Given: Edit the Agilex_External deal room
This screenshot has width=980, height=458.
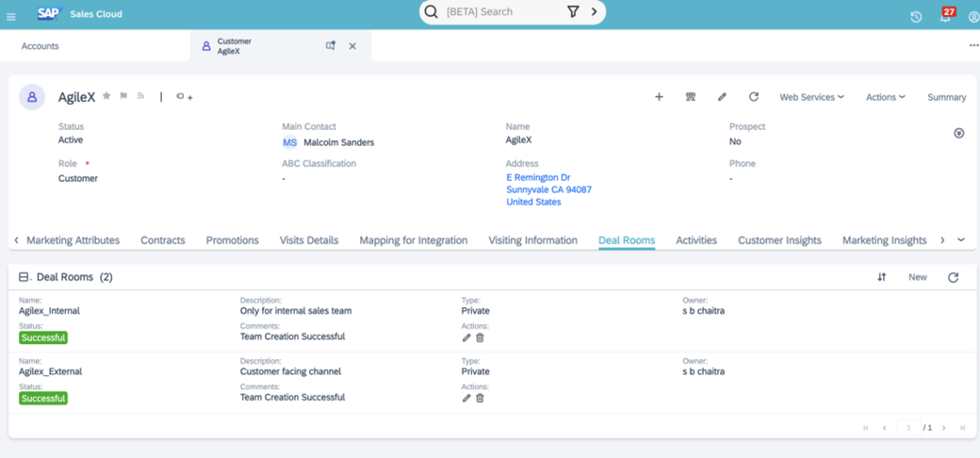Looking at the screenshot, I should point(466,399).
